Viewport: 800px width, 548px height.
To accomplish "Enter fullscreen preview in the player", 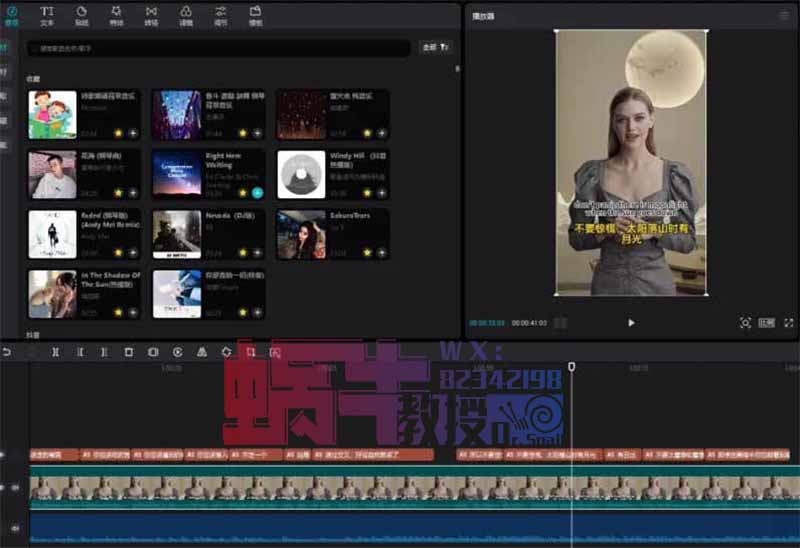I will click(789, 323).
